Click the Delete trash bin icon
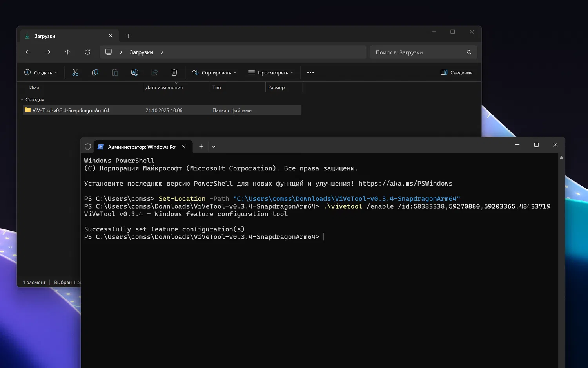Viewport: 588px width, 368px height. (x=174, y=72)
